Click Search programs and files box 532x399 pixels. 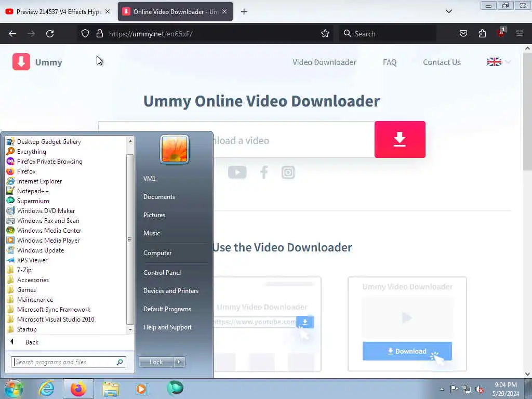pos(69,362)
